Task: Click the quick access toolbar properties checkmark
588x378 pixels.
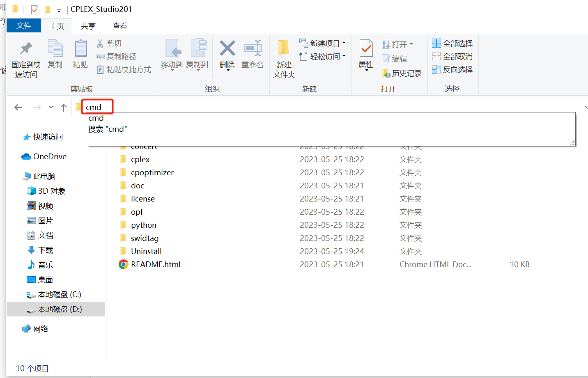Action: coord(34,9)
